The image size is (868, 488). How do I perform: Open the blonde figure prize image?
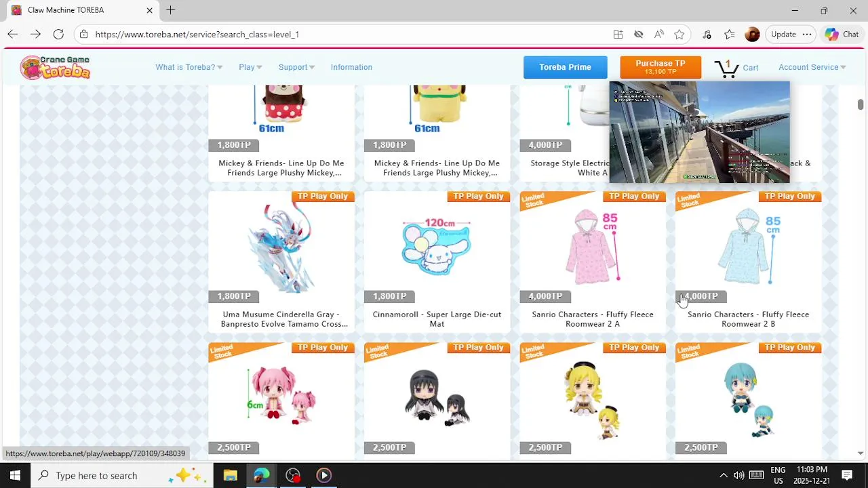click(x=593, y=400)
